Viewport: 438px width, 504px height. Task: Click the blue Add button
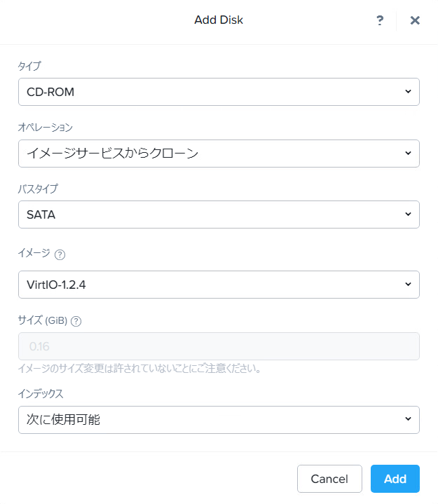tap(395, 479)
